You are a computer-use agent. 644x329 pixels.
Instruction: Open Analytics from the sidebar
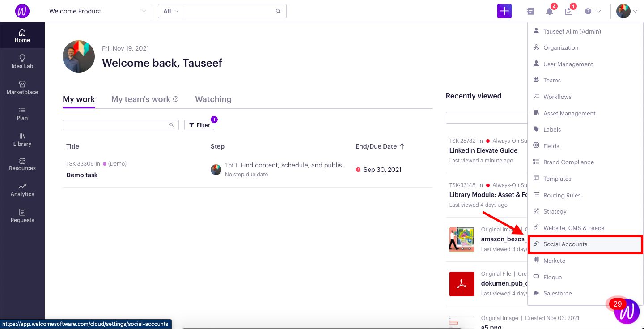[22, 190]
